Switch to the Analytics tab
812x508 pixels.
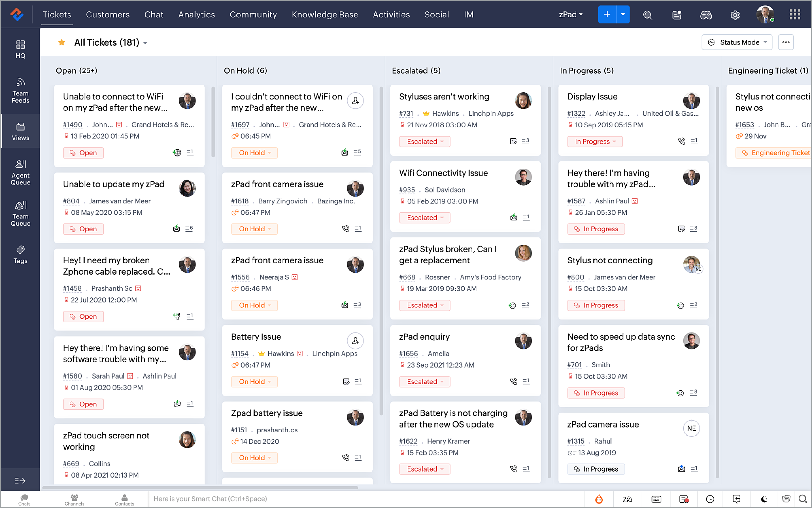coord(196,15)
